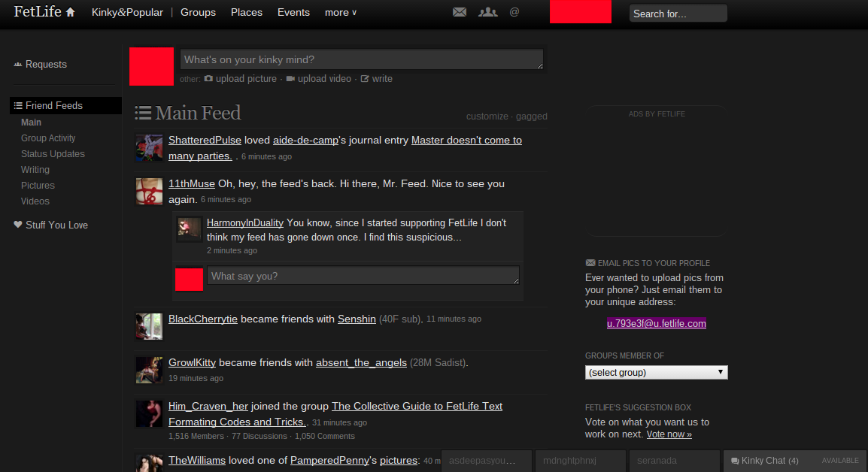Image resolution: width=868 pixels, height=472 pixels.
Task: Click ShatteredPulse's avatar thumbnail
Action: [150, 148]
